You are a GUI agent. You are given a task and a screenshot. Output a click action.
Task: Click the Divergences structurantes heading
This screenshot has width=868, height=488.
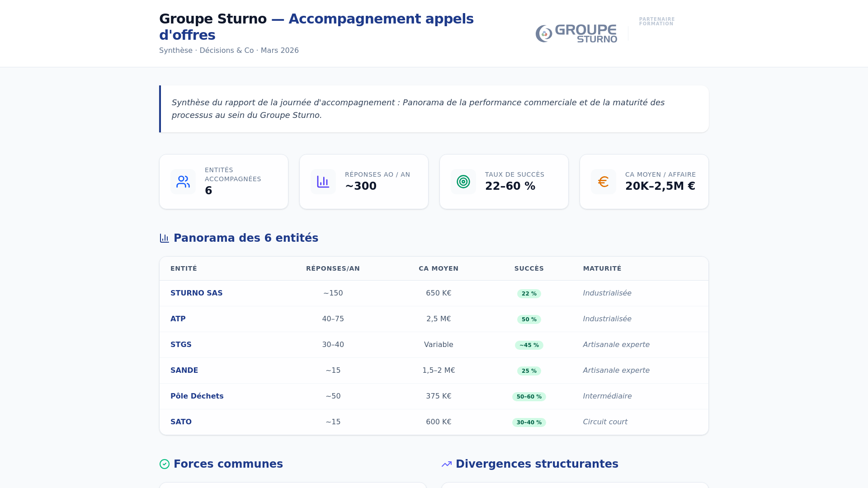coord(537,464)
